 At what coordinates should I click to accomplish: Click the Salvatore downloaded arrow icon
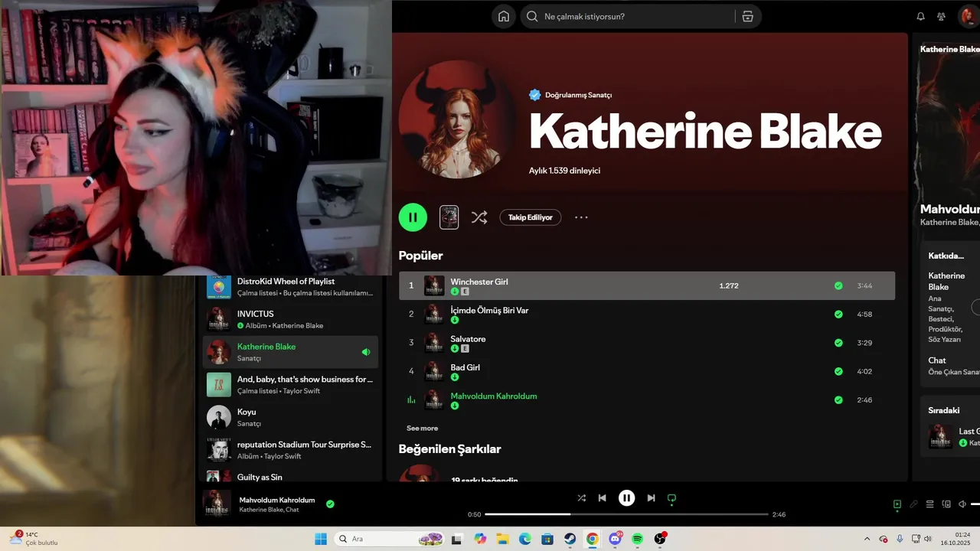455,348
